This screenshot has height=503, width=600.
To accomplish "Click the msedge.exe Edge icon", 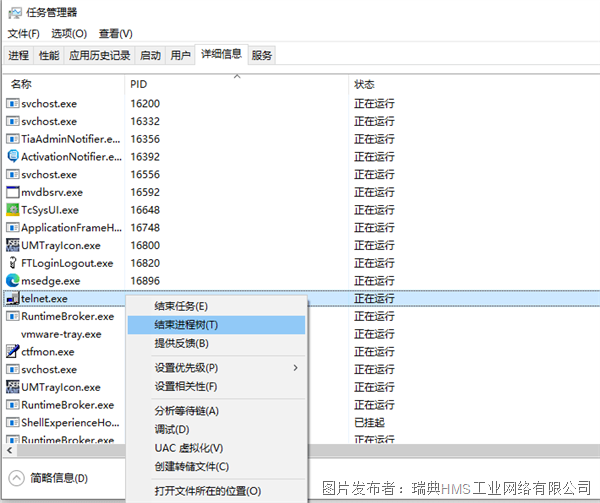I will click(x=13, y=281).
